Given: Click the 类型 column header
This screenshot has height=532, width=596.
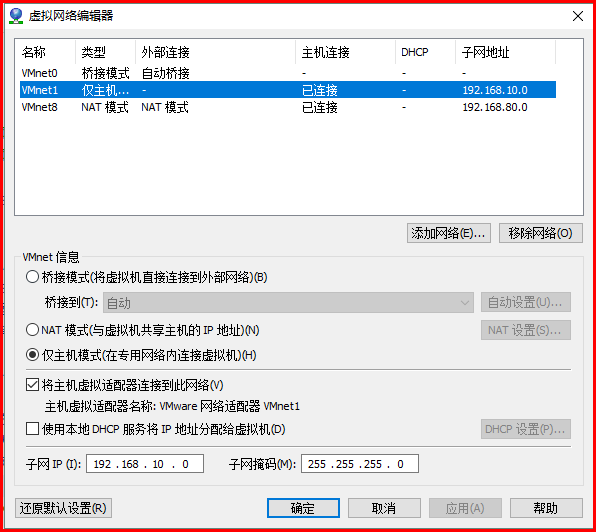Looking at the screenshot, I should (x=105, y=52).
